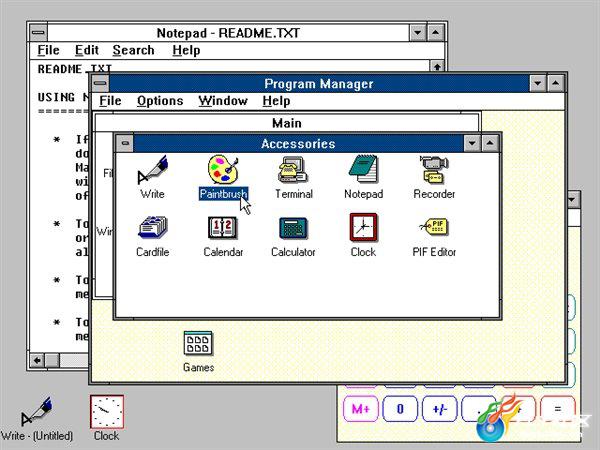
Task: Minimize the Program Manager window
Action: (538, 83)
